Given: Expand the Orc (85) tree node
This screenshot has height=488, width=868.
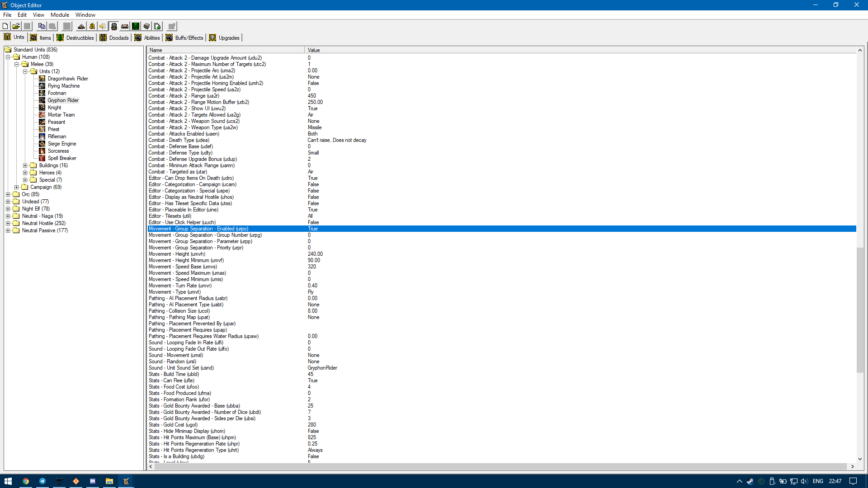Looking at the screenshot, I should click(8, 194).
